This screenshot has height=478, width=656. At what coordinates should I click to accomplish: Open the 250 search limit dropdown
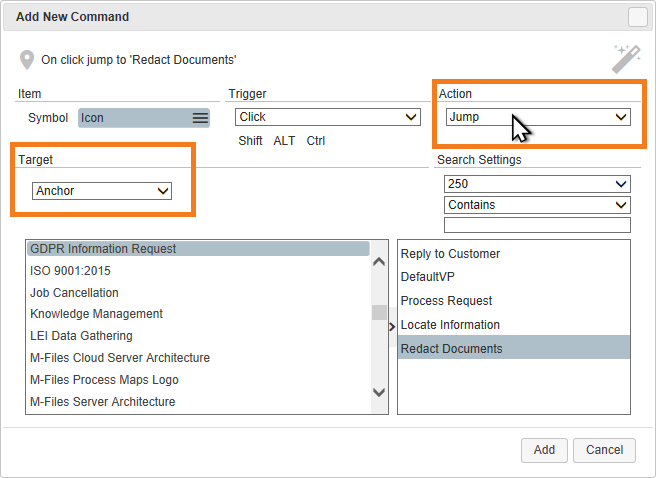[537, 184]
